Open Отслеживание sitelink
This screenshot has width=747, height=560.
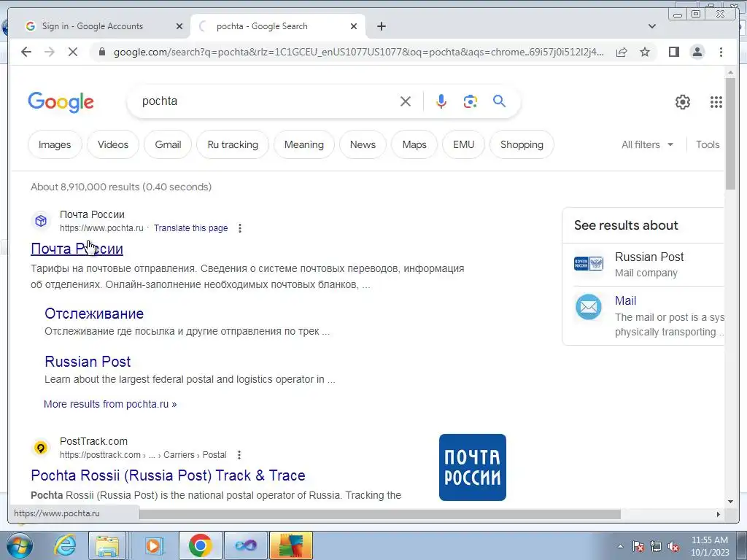[x=94, y=314]
